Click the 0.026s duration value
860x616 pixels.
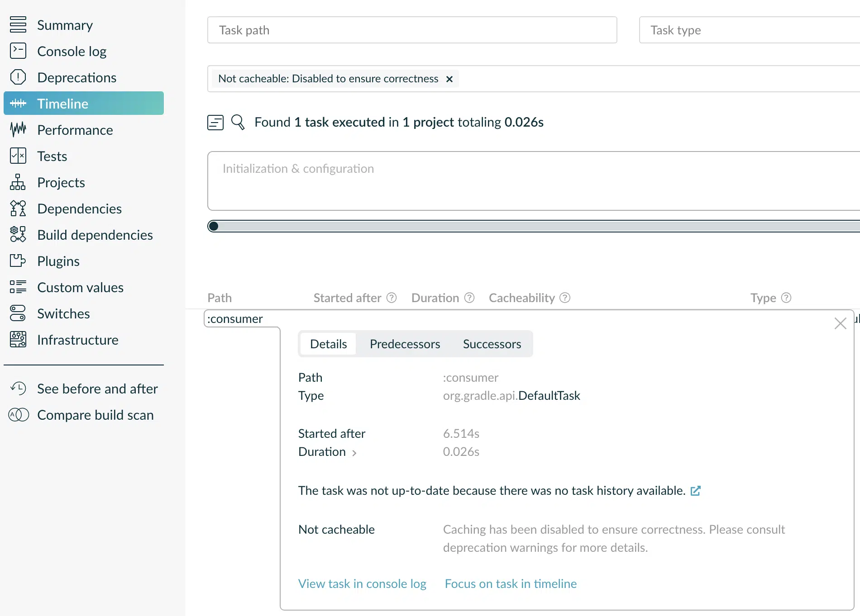click(x=461, y=452)
